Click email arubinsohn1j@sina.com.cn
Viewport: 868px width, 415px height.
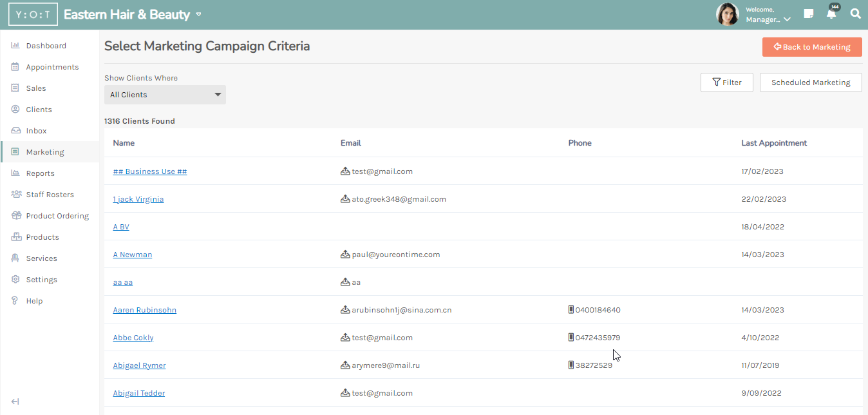(402, 310)
